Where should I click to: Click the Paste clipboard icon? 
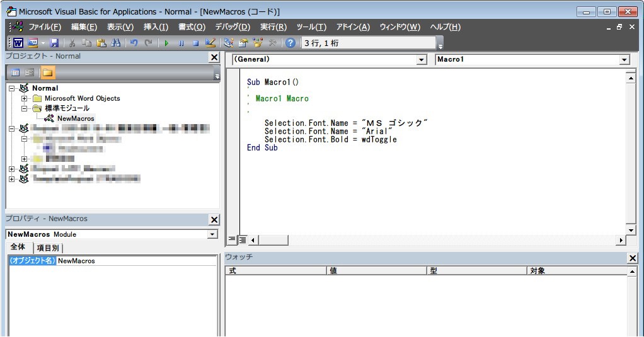pos(101,43)
